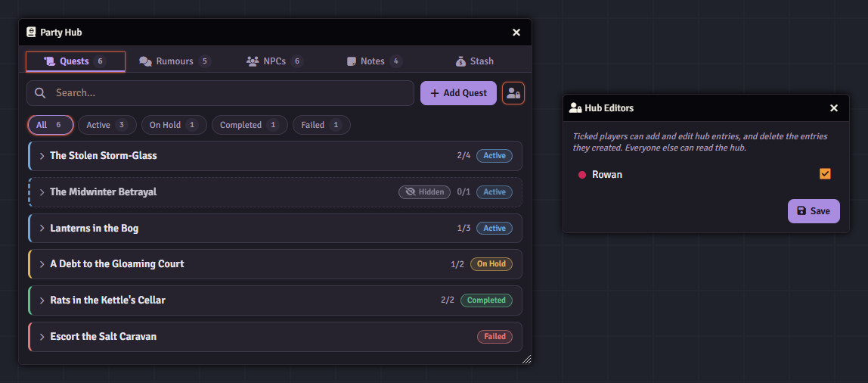
Task: Close the Party Hub window
Action: tap(516, 33)
